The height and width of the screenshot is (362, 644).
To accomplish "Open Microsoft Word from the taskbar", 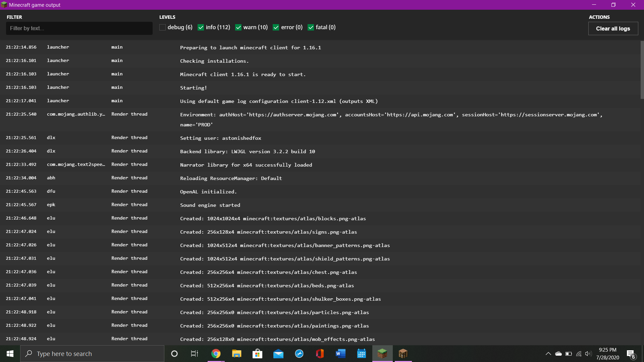I will [x=340, y=354].
